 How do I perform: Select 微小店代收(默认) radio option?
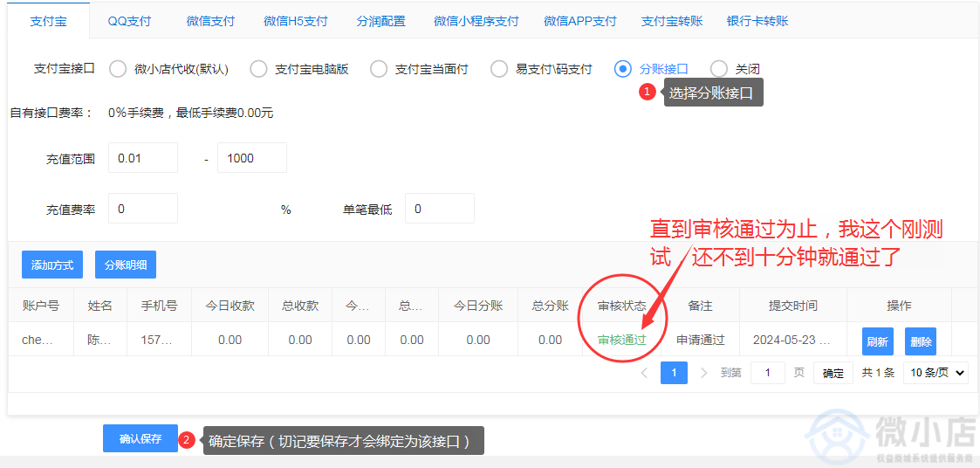point(118,70)
